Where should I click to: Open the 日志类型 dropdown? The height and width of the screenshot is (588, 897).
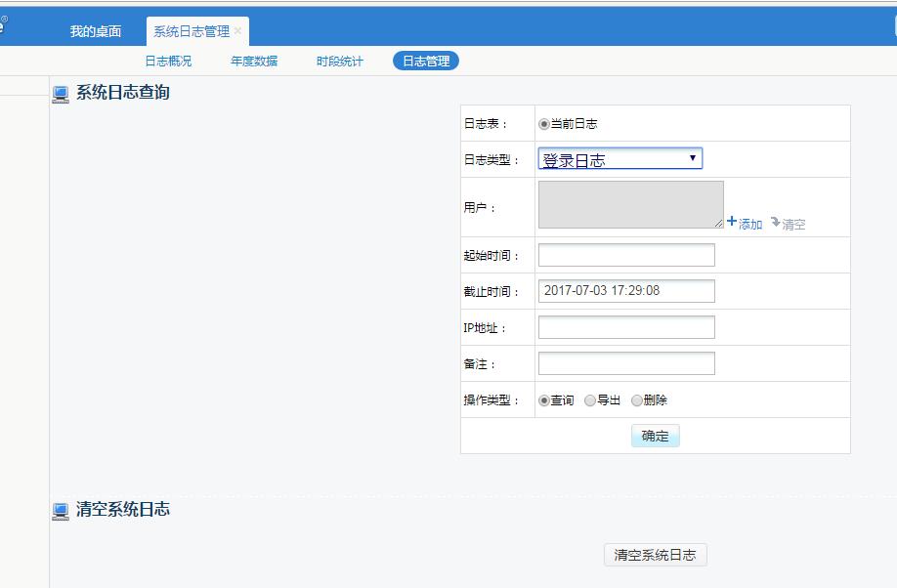coord(619,159)
